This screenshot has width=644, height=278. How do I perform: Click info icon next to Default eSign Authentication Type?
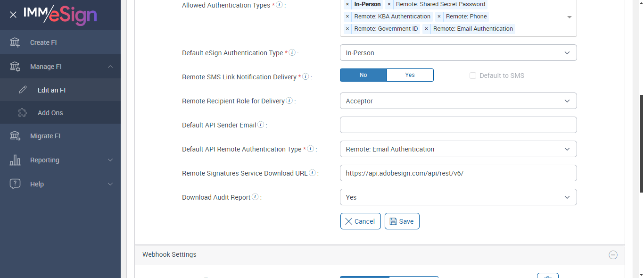292,53
